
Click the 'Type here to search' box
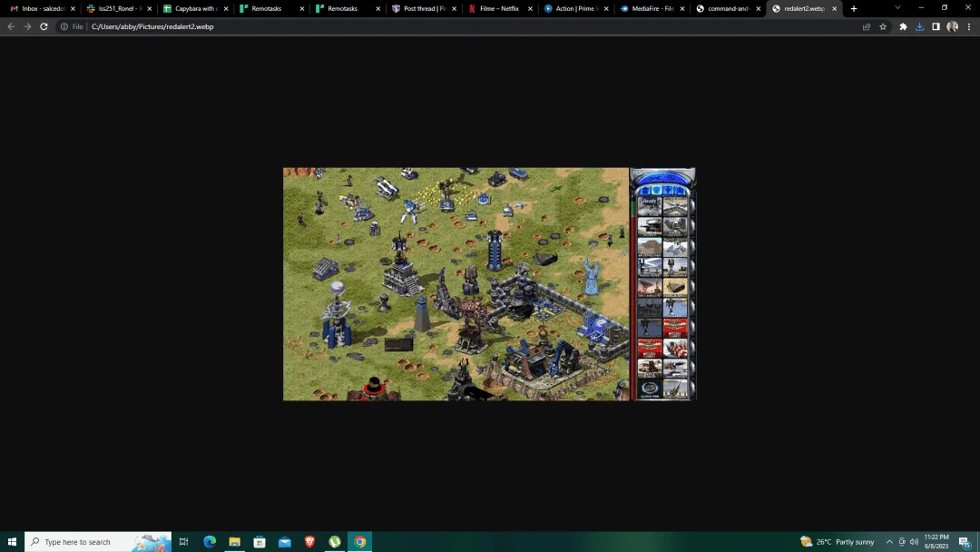[x=98, y=541]
